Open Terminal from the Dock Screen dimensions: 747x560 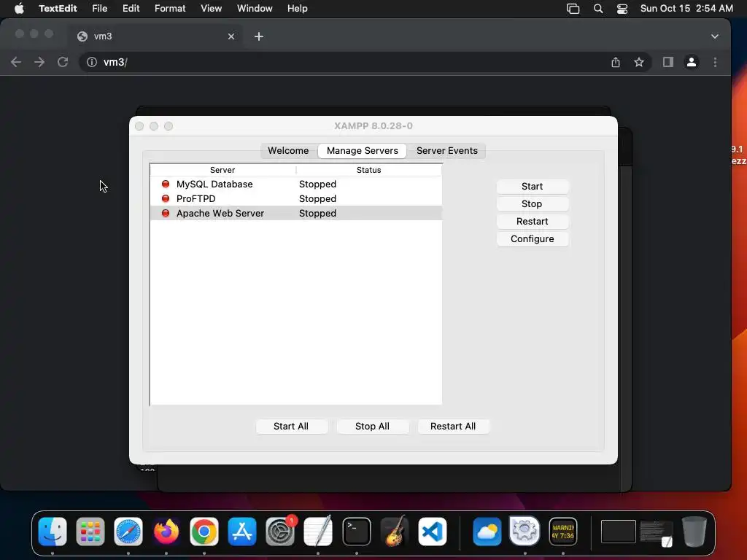[356, 531]
